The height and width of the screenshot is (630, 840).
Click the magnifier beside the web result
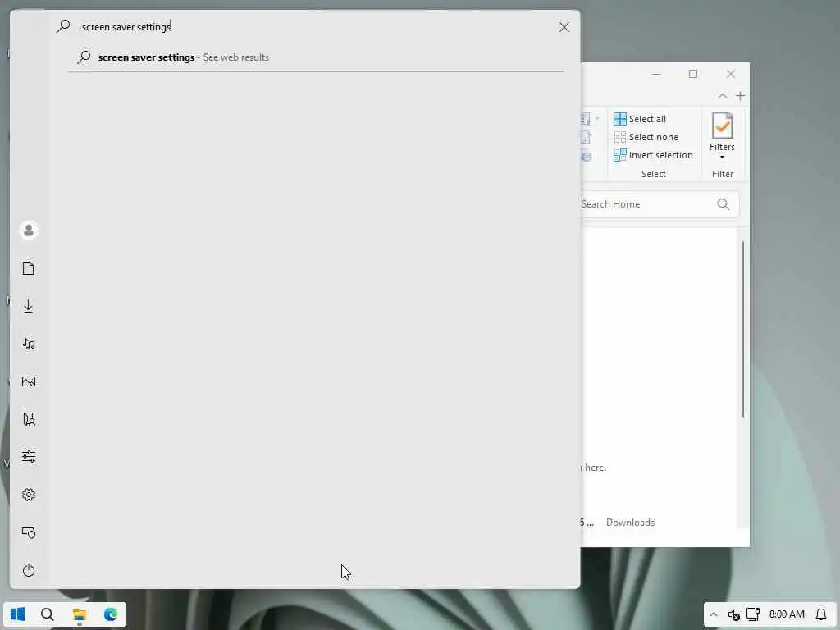pyautogui.click(x=84, y=57)
